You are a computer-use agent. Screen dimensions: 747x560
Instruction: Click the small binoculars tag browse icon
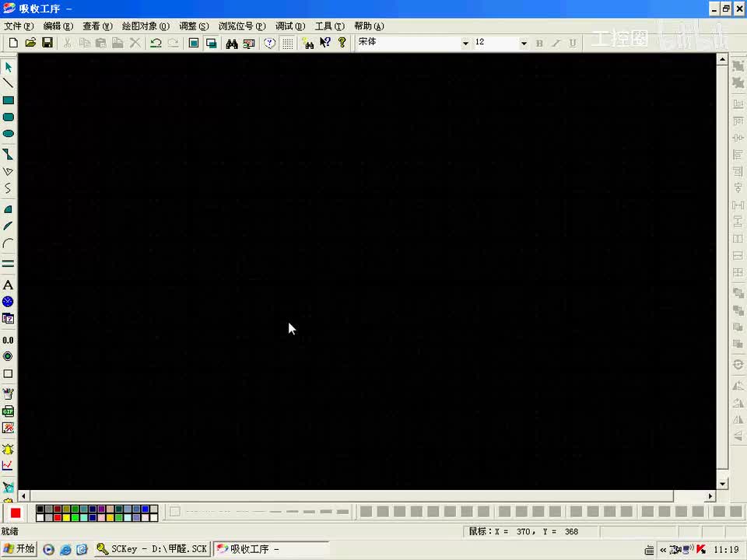tap(308, 44)
